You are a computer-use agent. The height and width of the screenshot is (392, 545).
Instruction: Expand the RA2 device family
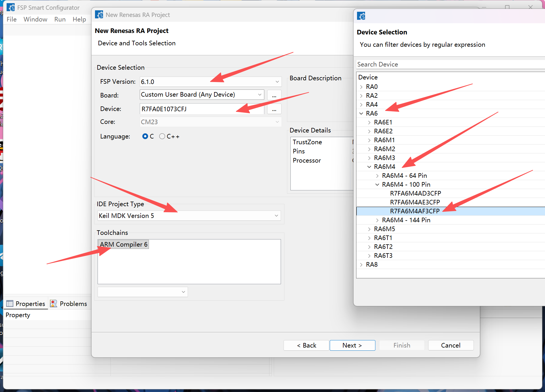[x=361, y=96]
